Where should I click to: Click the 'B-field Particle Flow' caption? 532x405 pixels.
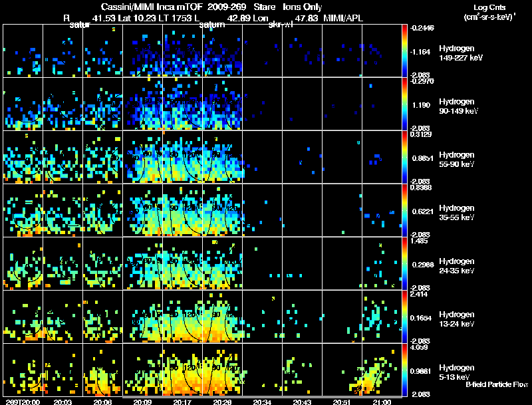[497, 384]
